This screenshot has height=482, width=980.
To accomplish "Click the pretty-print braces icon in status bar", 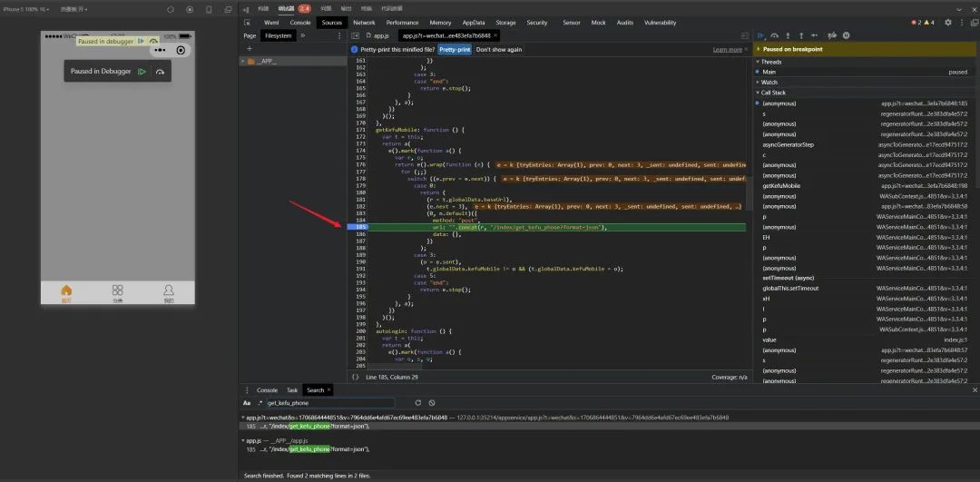I will tap(355, 377).
